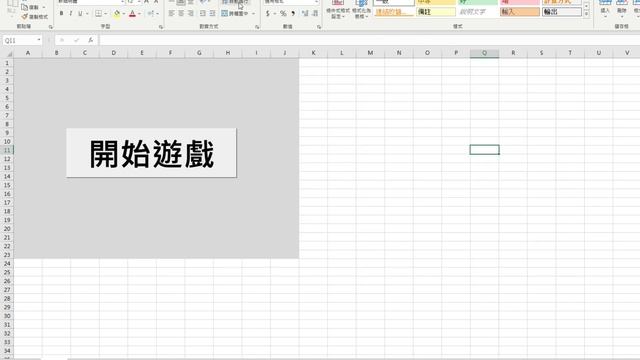This screenshot has width=640, height=360.
Task: Select column K header
Action: point(313,53)
